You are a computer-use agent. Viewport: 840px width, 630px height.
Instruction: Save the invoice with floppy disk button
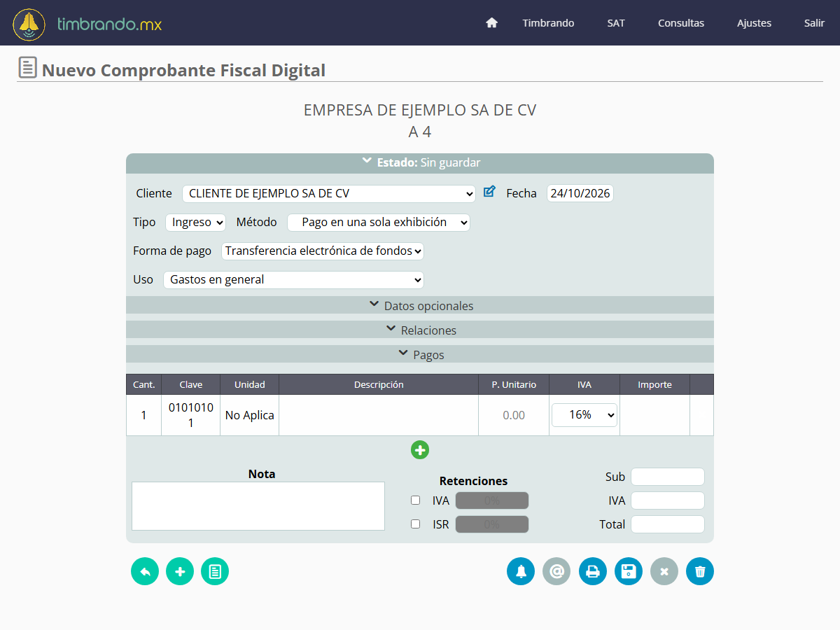coord(629,572)
